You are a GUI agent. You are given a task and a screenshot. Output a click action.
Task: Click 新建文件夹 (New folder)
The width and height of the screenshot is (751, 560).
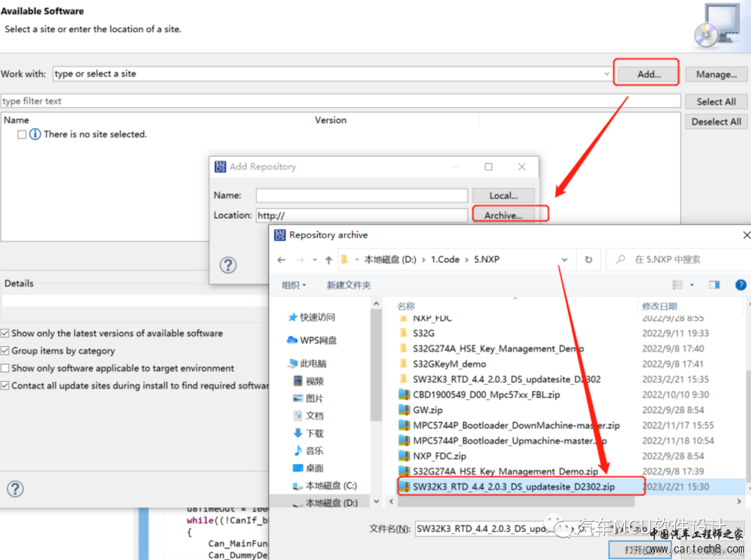348,285
